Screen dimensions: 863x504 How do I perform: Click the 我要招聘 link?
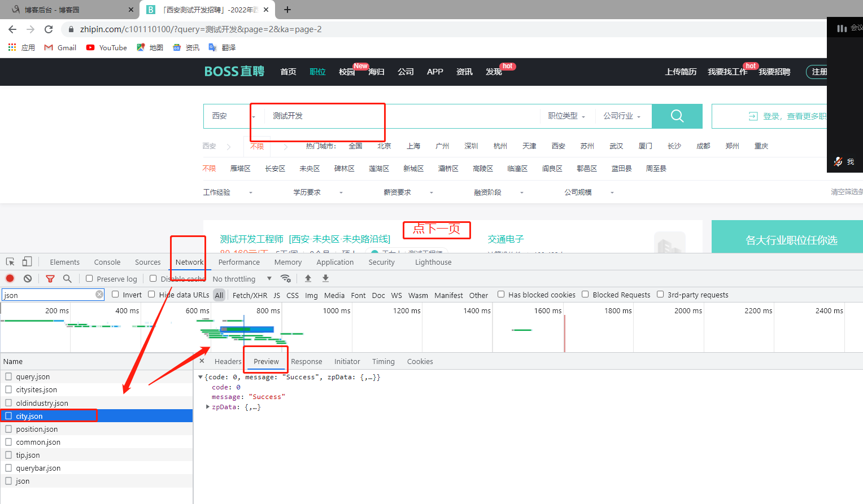(774, 72)
